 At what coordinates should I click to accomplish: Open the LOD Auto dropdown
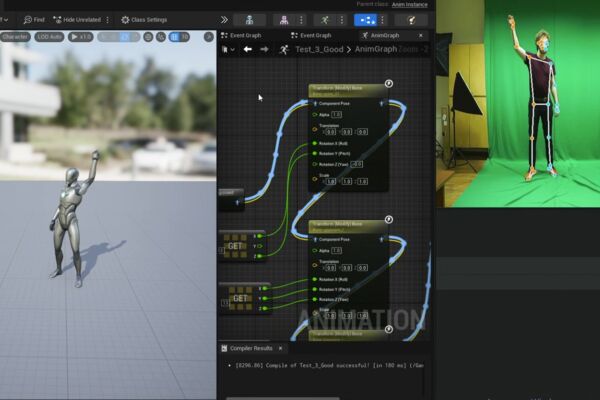point(49,37)
